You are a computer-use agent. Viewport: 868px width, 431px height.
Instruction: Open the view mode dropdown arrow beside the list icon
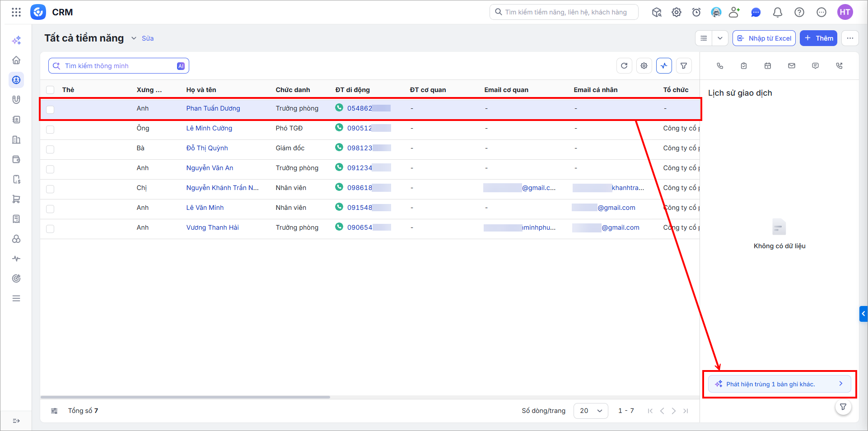click(720, 38)
